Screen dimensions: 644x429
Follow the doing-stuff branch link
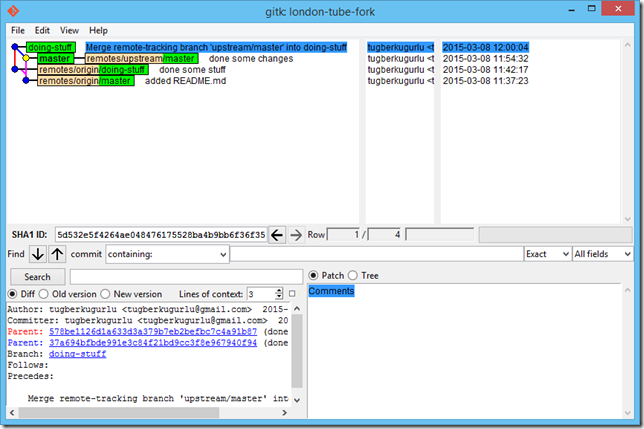[77, 353]
